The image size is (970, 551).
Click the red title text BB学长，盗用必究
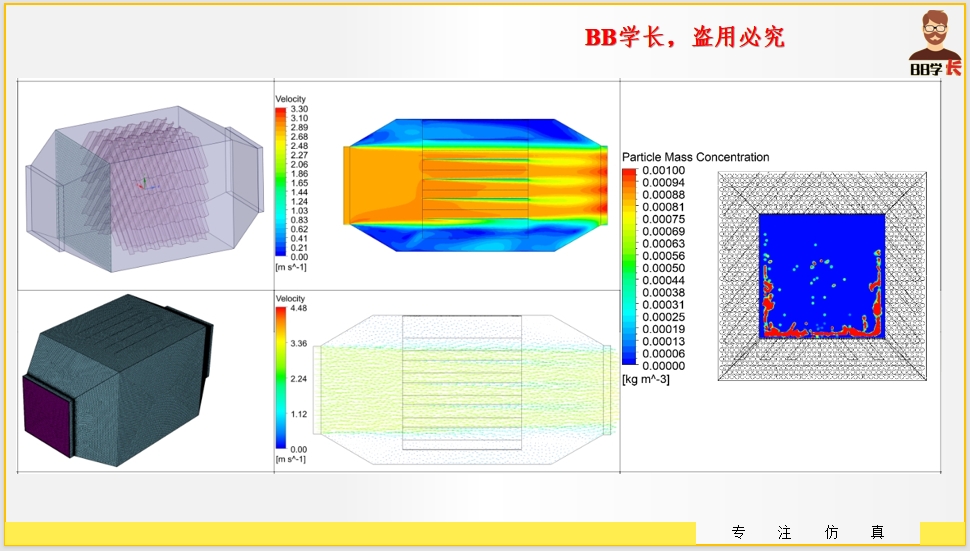(685, 38)
